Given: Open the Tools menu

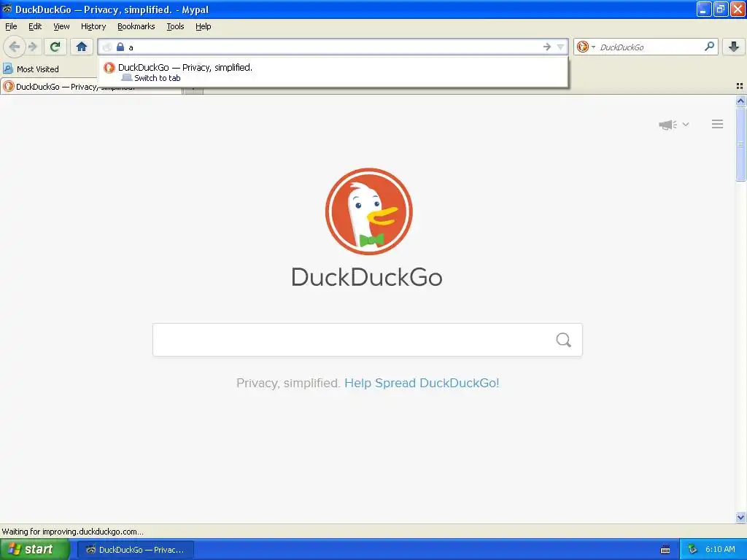Looking at the screenshot, I should (175, 26).
